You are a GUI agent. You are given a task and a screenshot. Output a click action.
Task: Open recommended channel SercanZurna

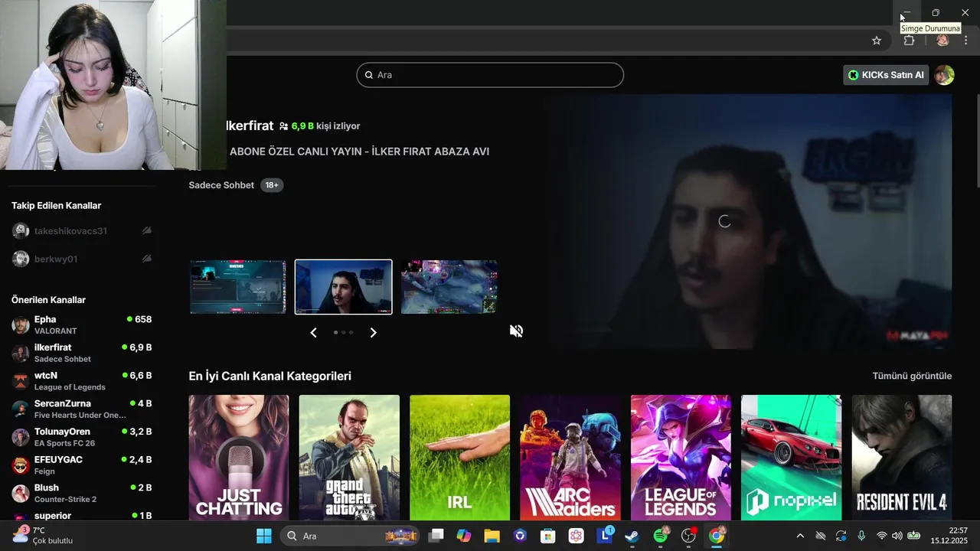[82, 409]
